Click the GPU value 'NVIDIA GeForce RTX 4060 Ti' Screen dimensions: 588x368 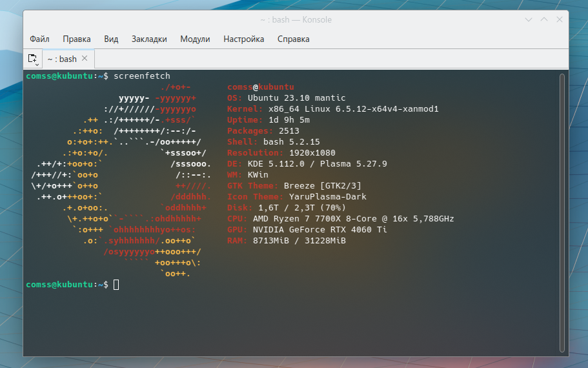319,230
